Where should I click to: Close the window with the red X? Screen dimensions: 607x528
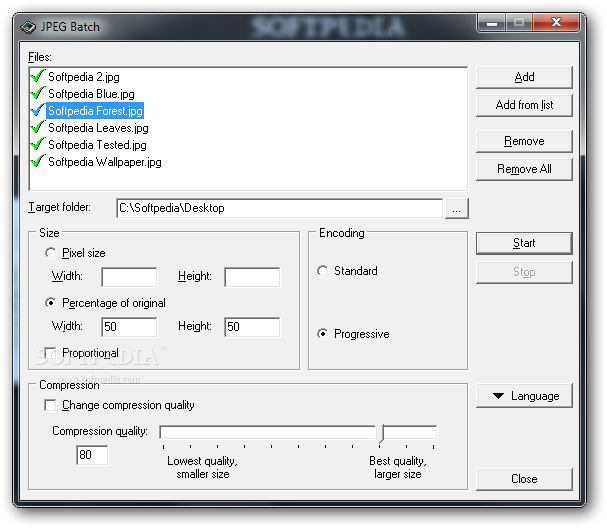point(556,22)
